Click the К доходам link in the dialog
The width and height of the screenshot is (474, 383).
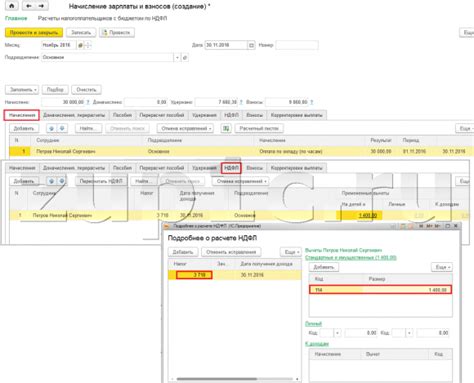pos(317,344)
